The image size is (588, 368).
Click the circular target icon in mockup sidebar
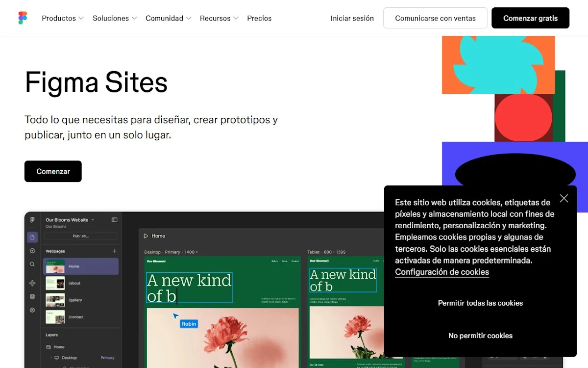[x=32, y=251]
